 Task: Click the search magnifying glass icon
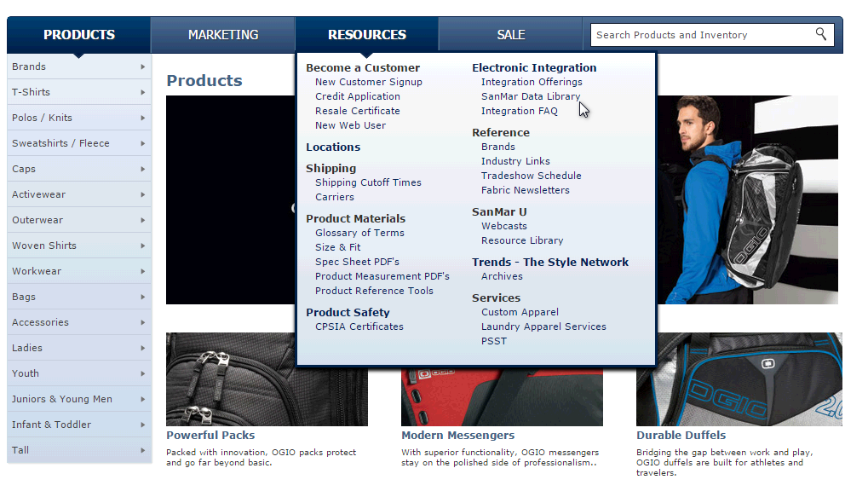(820, 34)
